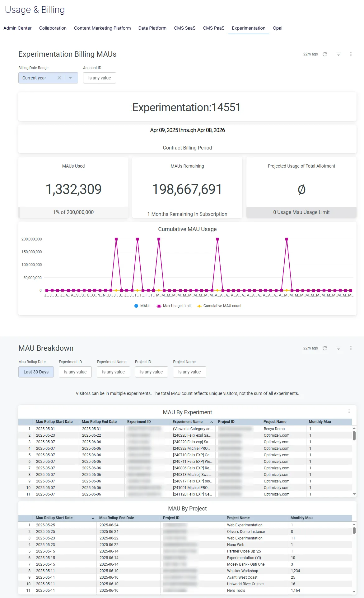Reload the MAU Breakdown dashboard
The width and height of the screenshot is (364, 598).
(325, 348)
